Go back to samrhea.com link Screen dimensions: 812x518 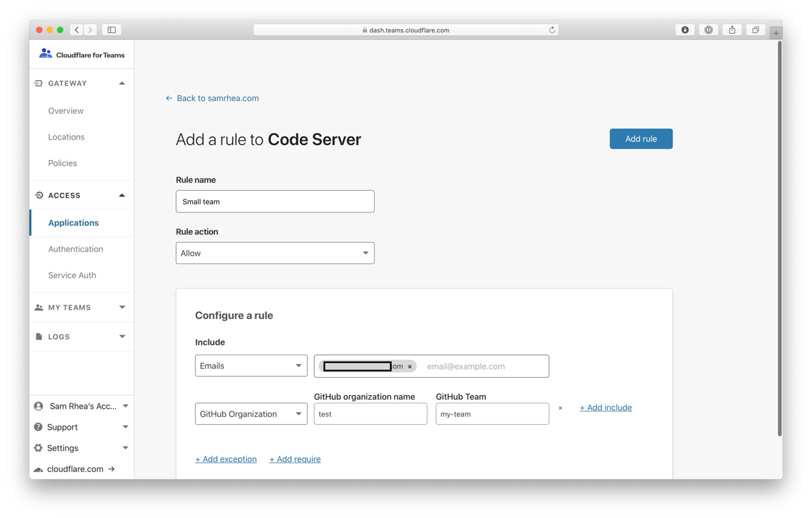218,98
